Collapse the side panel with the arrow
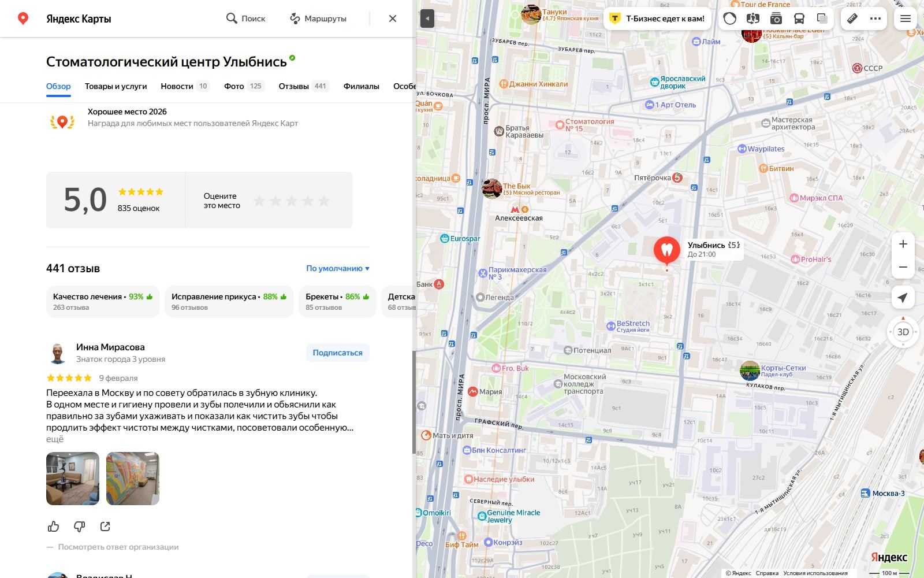The width and height of the screenshot is (924, 578). 427,18
